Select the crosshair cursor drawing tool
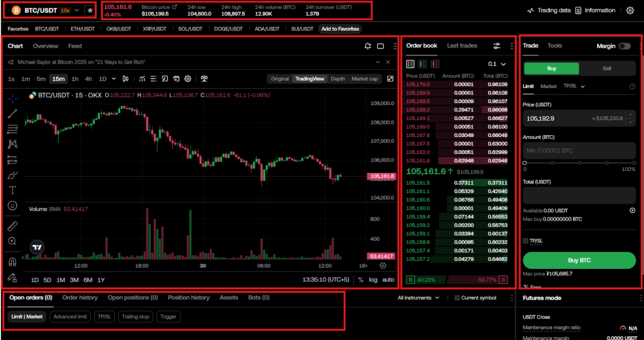 tap(13, 99)
